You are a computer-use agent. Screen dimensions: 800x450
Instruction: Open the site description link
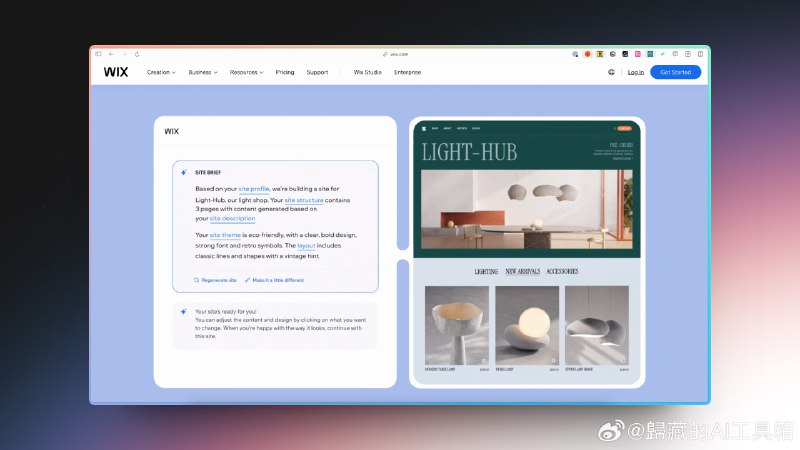(x=232, y=218)
